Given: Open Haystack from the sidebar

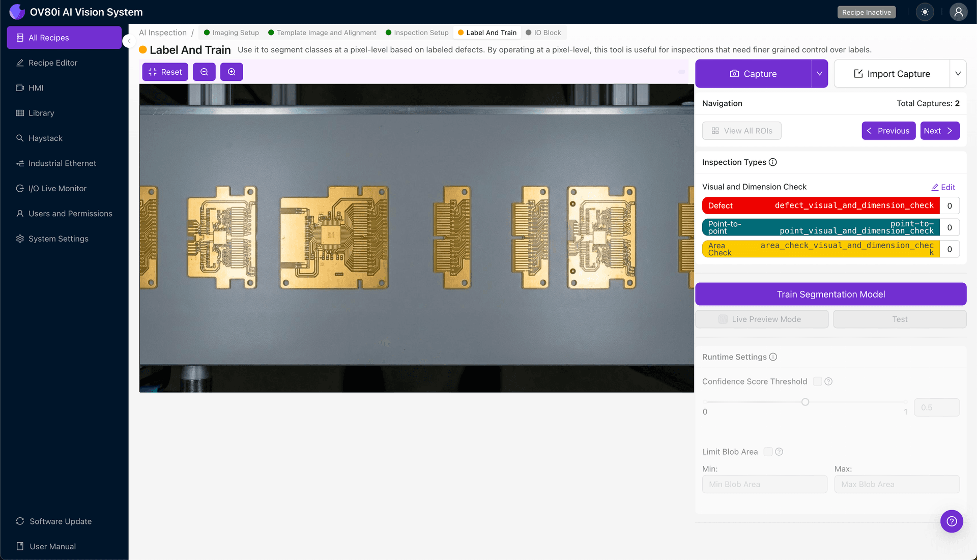Looking at the screenshot, I should coord(45,138).
